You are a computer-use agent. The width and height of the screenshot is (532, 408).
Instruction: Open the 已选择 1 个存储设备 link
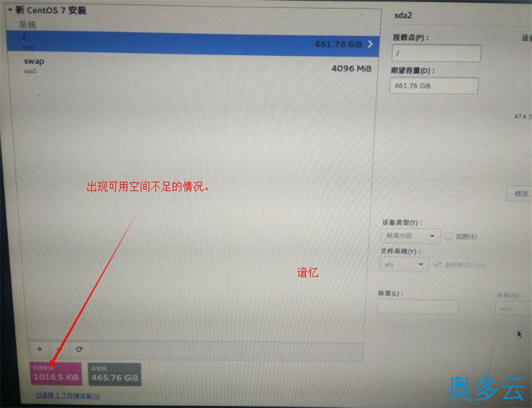click(x=68, y=395)
